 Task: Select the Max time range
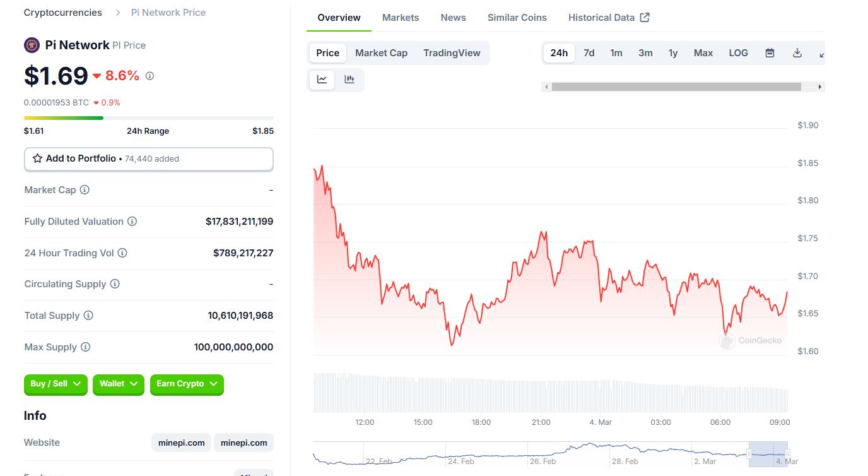point(703,53)
